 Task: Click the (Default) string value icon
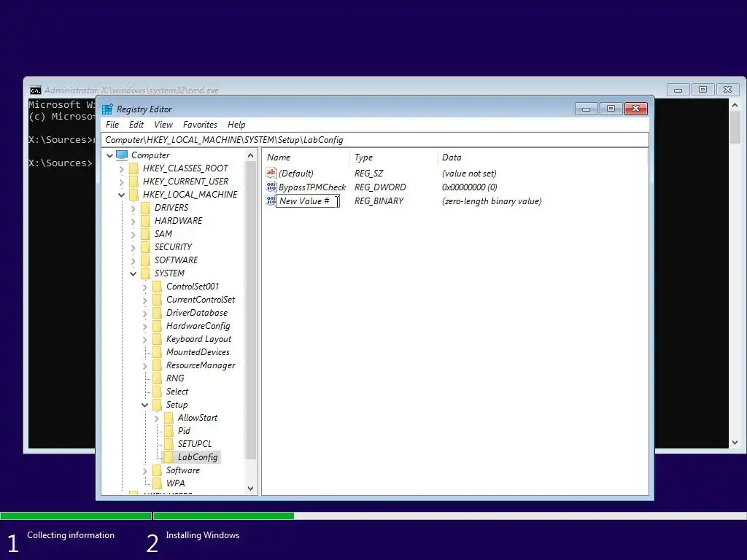(271, 173)
